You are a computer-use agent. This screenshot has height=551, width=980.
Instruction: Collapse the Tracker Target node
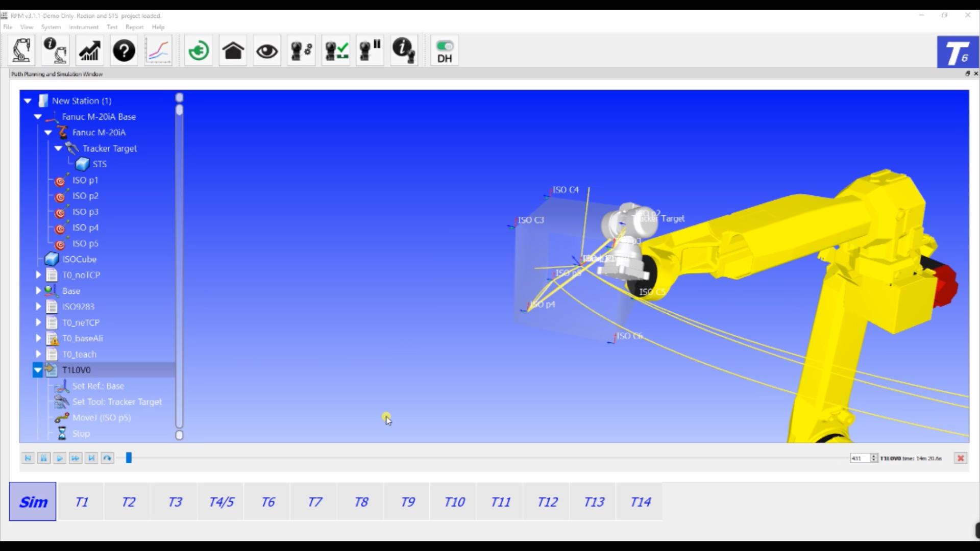[x=59, y=148]
